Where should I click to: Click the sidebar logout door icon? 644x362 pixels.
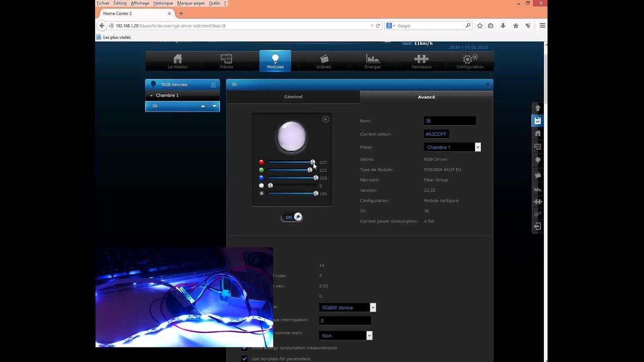click(x=537, y=227)
